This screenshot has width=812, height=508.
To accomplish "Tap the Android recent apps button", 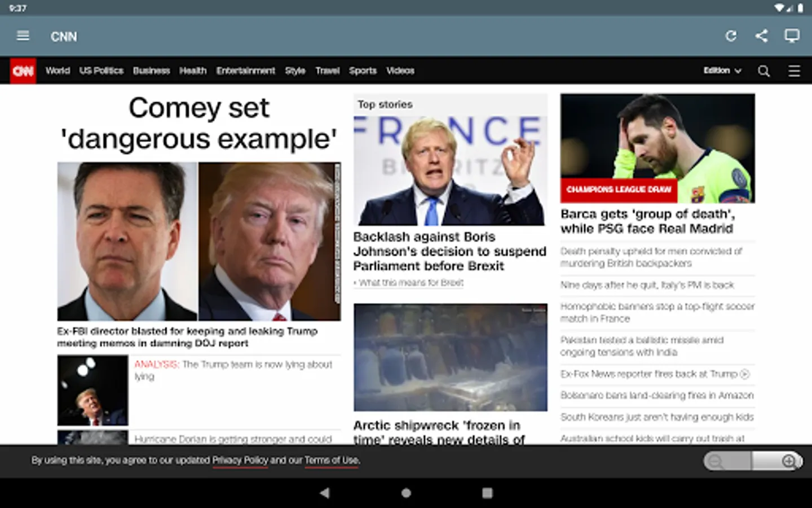I will click(x=487, y=493).
